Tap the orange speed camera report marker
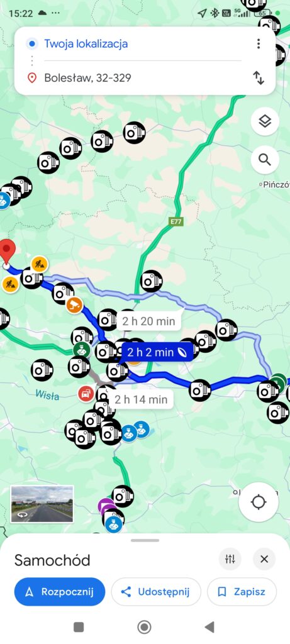290x644 pixels. coord(75,305)
